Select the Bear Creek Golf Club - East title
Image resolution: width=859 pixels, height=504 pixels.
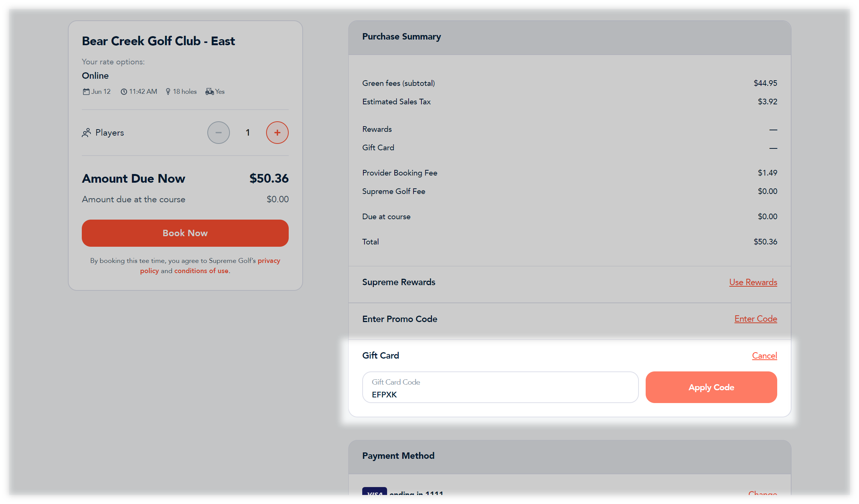(158, 41)
